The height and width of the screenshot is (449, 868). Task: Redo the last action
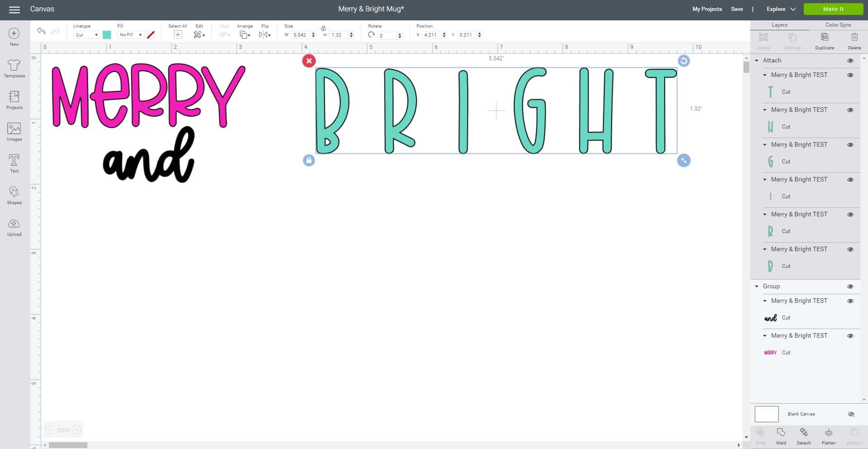point(56,31)
